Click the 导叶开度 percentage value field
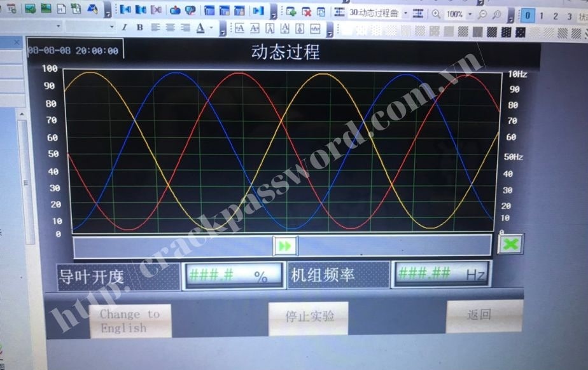This screenshot has width=588, height=370. [233, 275]
